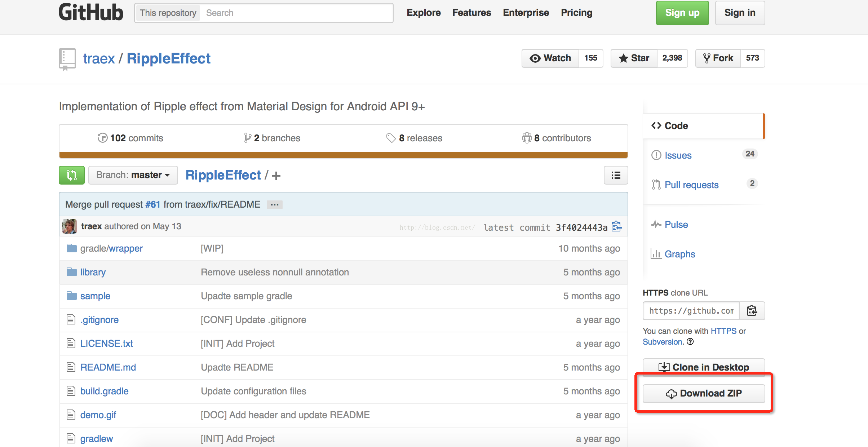This screenshot has width=868, height=447.
Task: Open the gradle/wrapper folder link
Action: pyautogui.click(x=111, y=248)
